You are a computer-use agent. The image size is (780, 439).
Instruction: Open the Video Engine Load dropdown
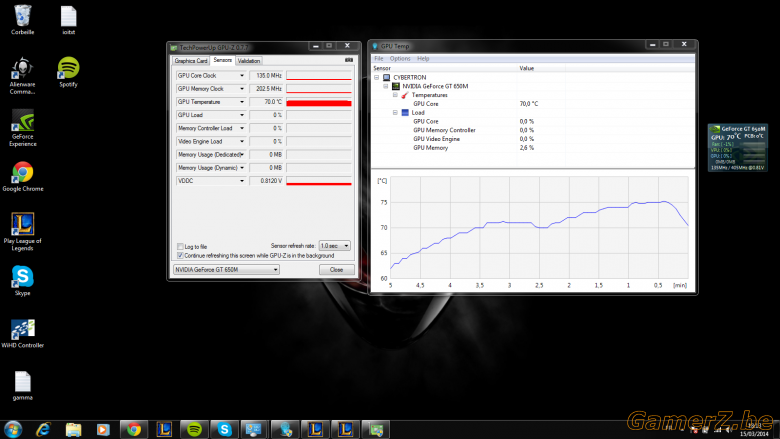pos(242,142)
